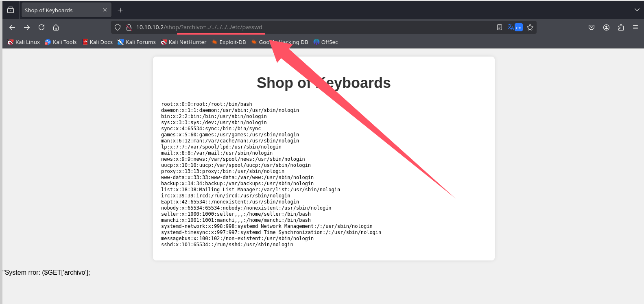
Task: Open the Firefox account icon
Action: [x=606, y=27]
